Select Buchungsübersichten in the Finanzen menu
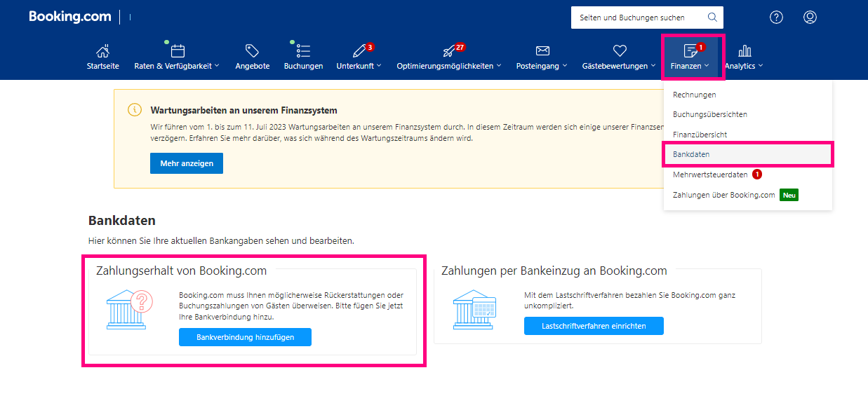Screen dimensions: 868x410 point(709,114)
